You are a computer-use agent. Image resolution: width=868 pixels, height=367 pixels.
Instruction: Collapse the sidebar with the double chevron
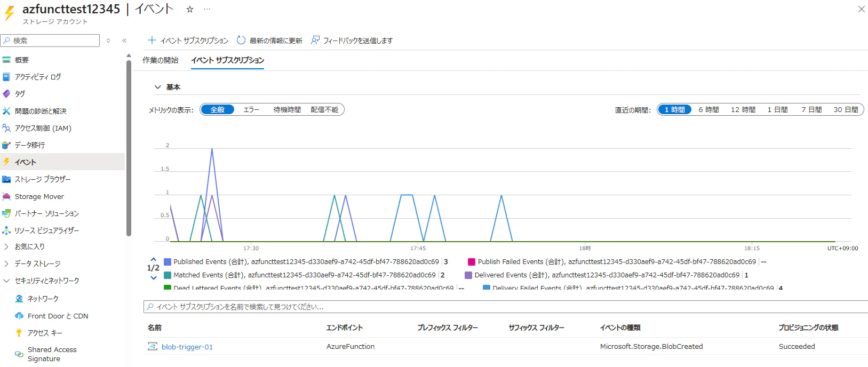point(124,41)
